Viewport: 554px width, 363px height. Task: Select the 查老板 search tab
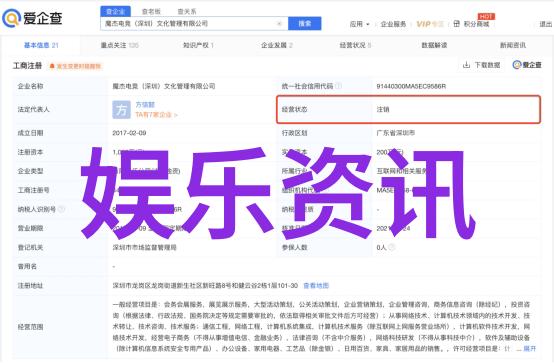click(151, 12)
